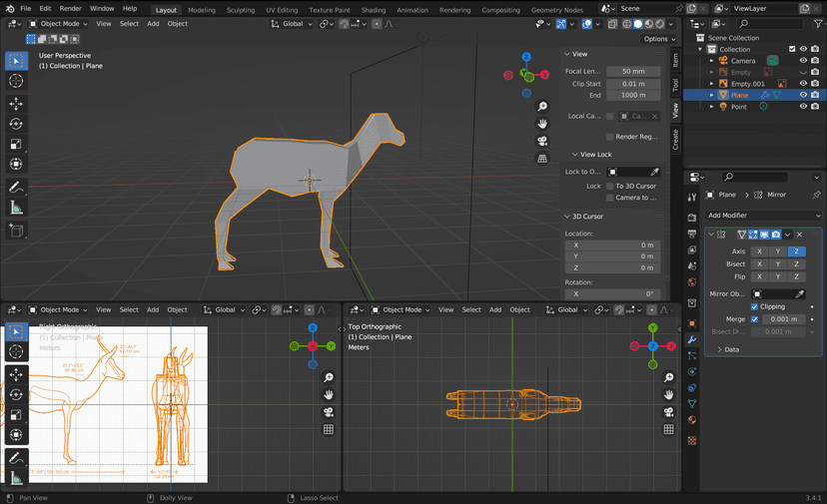
Task: Toggle camera view icon in main viewport
Action: pyautogui.click(x=542, y=141)
